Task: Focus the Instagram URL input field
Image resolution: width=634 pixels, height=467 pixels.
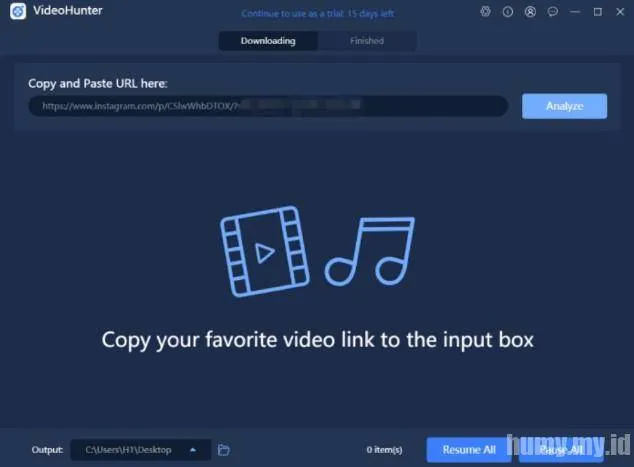Action: pos(268,106)
